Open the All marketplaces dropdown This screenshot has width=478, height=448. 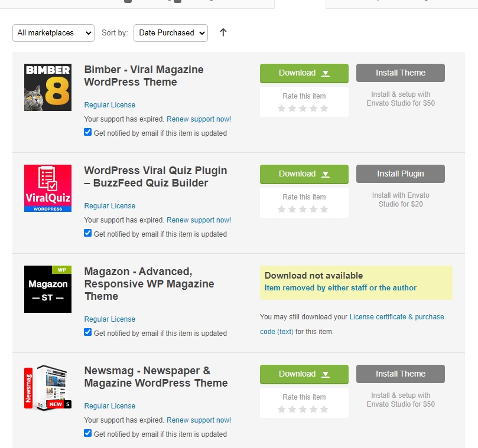click(x=53, y=33)
